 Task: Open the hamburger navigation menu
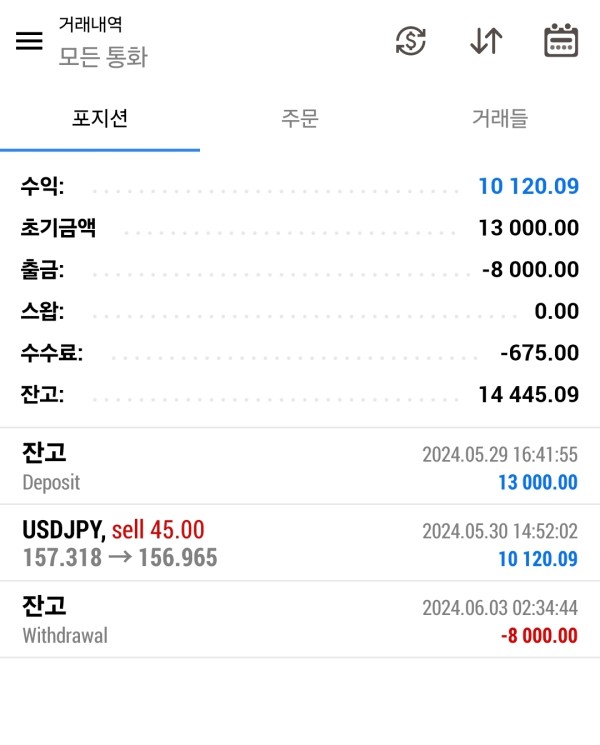tap(30, 41)
